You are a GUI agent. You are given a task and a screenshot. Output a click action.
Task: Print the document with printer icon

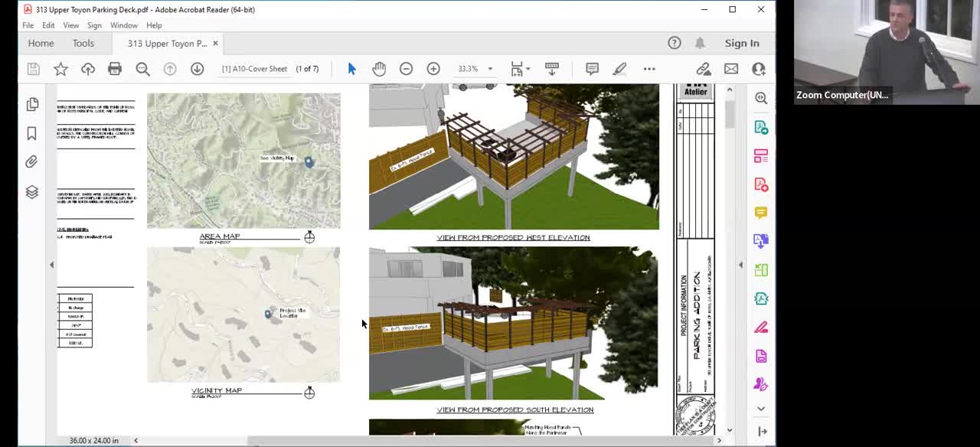pos(115,69)
